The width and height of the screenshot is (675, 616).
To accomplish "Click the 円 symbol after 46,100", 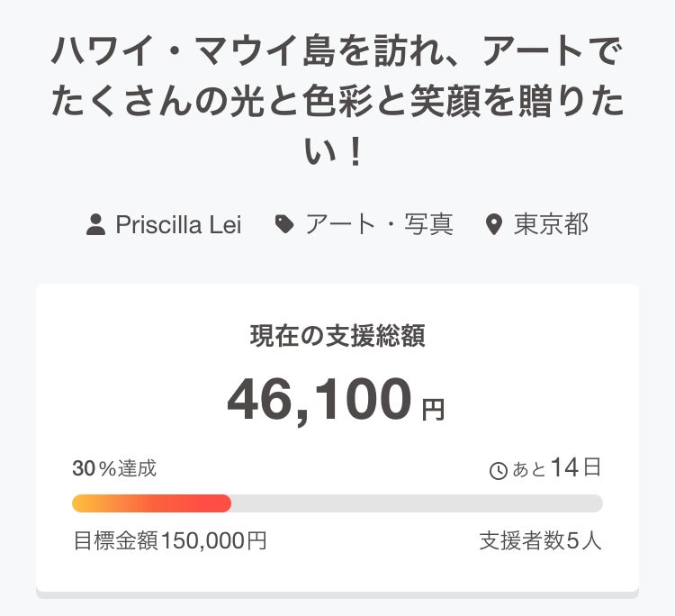I will coord(433,411).
